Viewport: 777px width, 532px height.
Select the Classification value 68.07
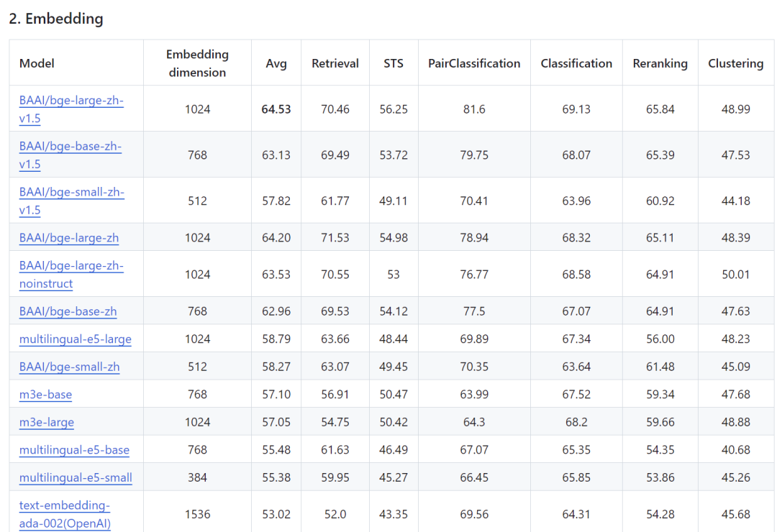tap(576, 155)
